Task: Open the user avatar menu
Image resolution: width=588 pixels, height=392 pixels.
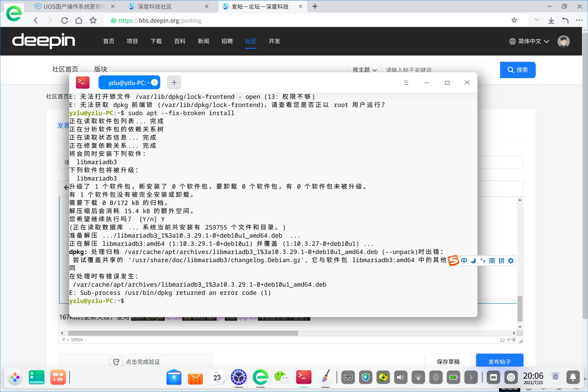Action: coord(563,41)
